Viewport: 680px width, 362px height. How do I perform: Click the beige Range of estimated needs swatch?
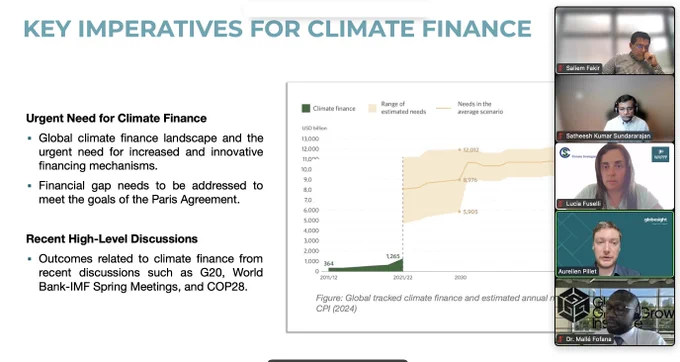coord(373,108)
